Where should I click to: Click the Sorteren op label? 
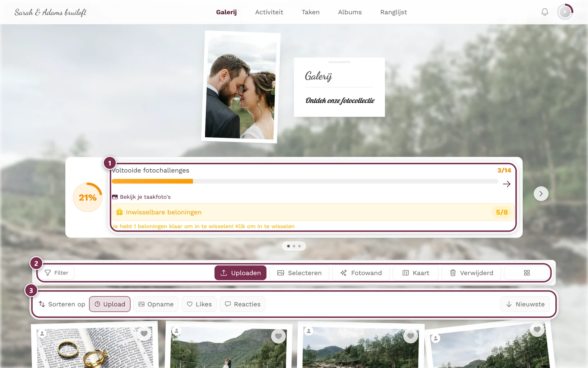(x=62, y=304)
